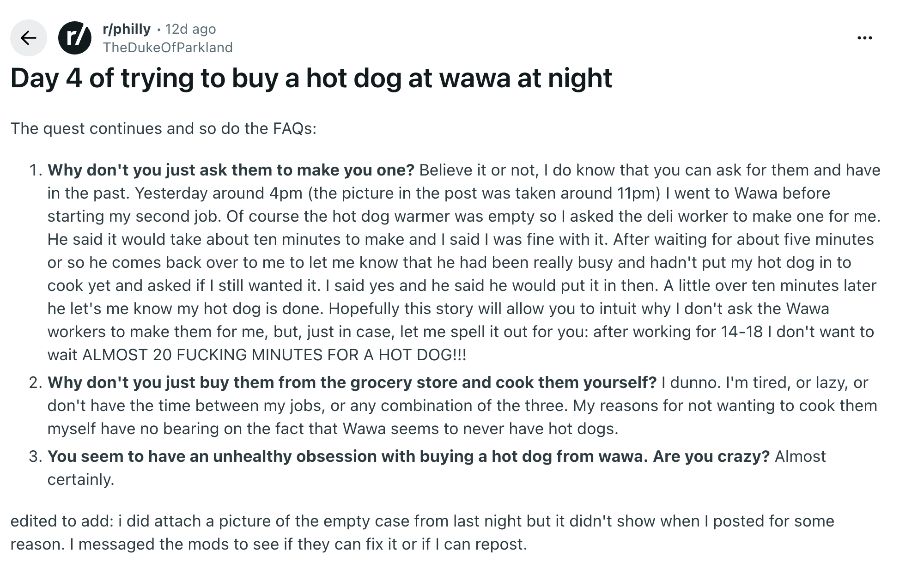Open the r/philly subreddit avatar icon
The height and width of the screenshot is (569, 924).
pos(75,38)
